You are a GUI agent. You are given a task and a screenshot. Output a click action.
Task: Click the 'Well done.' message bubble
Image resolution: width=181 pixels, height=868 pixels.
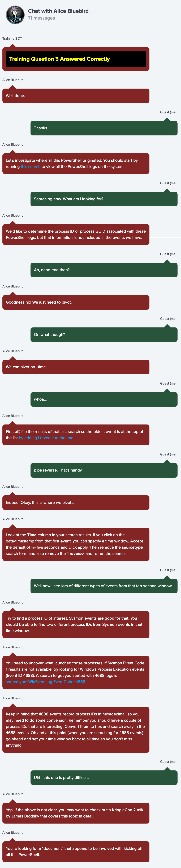tap(76, 96)
